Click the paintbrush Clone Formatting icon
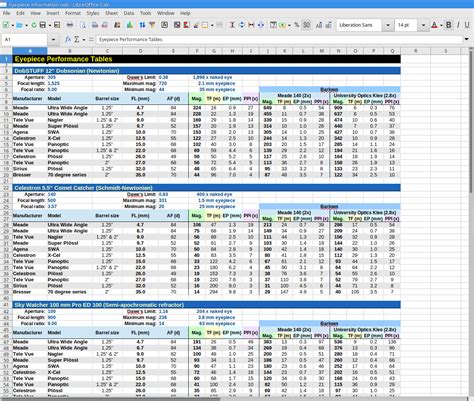This screenshot has height=401, width=474. (x=196, y=25)
